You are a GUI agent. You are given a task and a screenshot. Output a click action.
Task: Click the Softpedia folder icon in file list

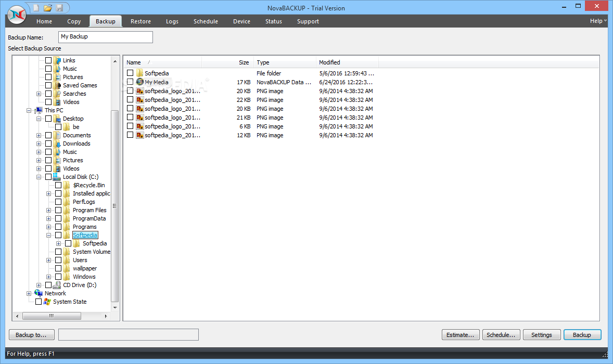(x=139, y=73)
